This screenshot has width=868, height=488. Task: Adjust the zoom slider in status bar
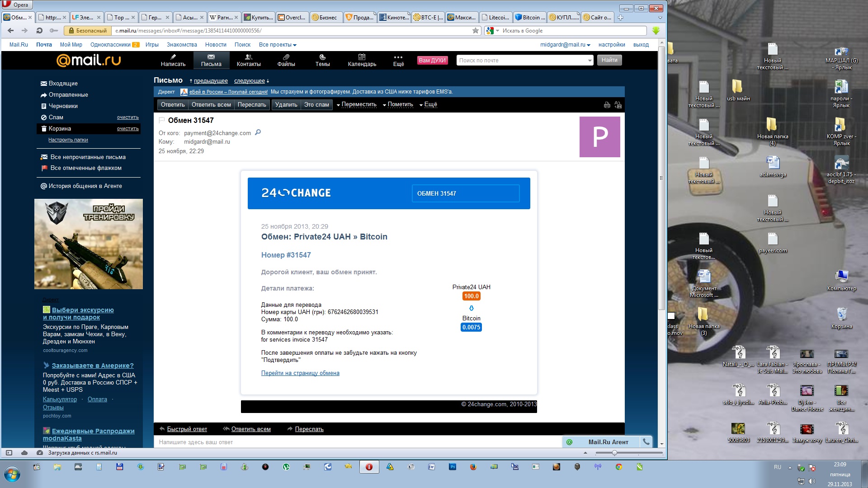(x=614, y=453)
